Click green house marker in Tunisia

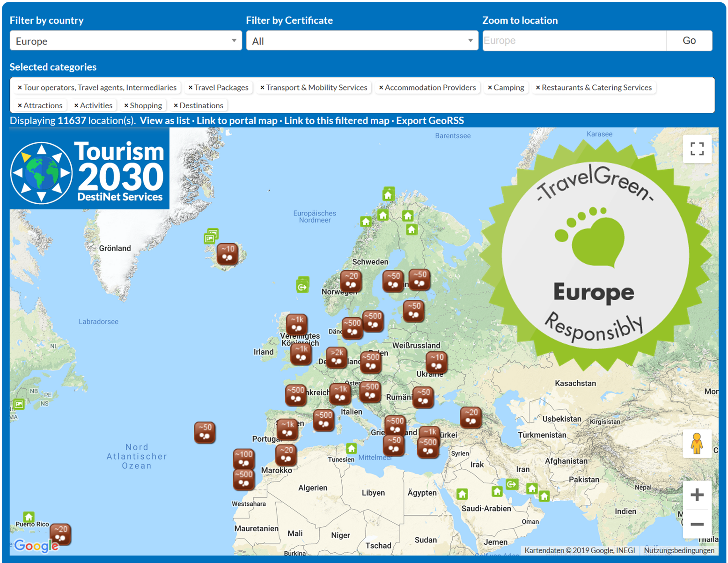click(351, 448)
